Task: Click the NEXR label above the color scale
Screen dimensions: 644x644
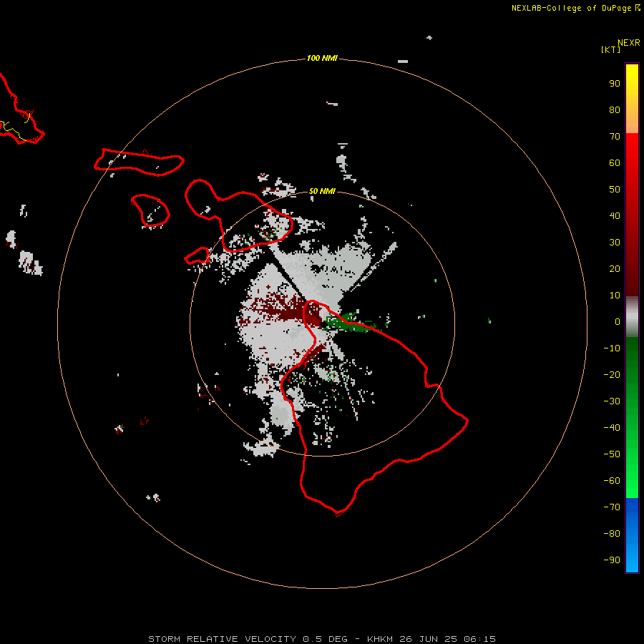Action: 629,43
